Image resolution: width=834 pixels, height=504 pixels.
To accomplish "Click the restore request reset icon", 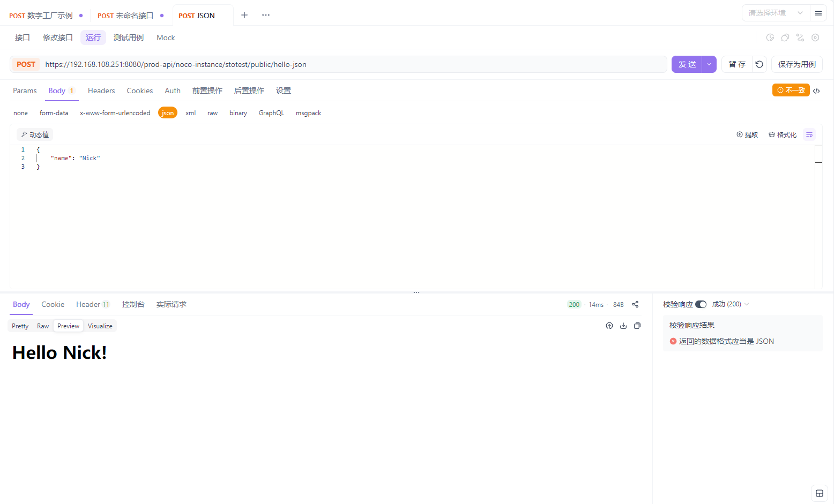I will [x=759, y=64].
